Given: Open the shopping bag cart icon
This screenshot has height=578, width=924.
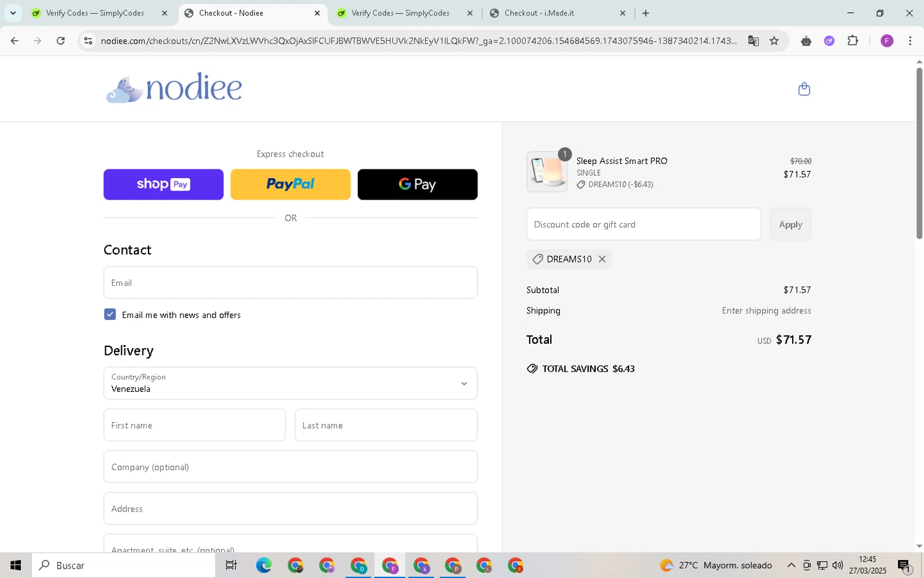Looking at the screenshot, I should (x=804, y=89).
